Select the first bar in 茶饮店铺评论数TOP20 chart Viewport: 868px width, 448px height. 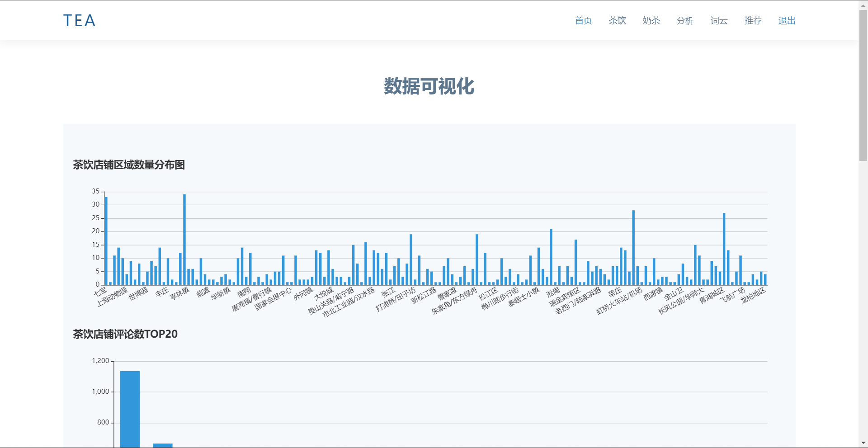(x=130, y=407)
